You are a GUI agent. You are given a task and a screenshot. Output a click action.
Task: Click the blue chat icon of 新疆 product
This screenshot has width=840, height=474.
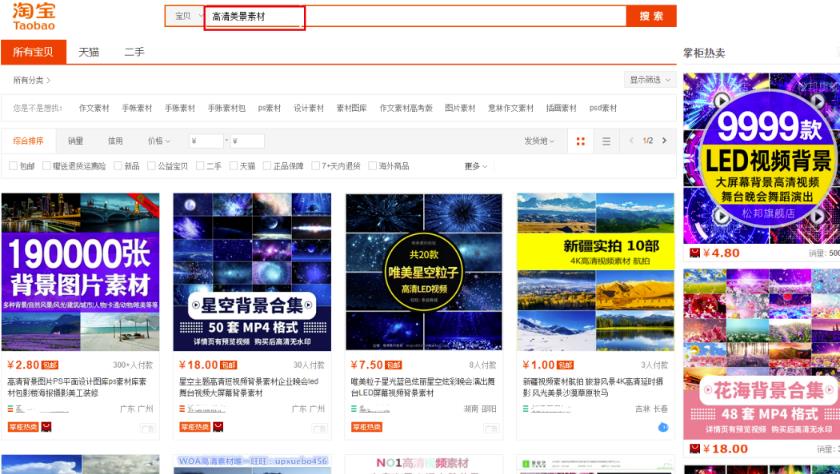pos(663,427)
